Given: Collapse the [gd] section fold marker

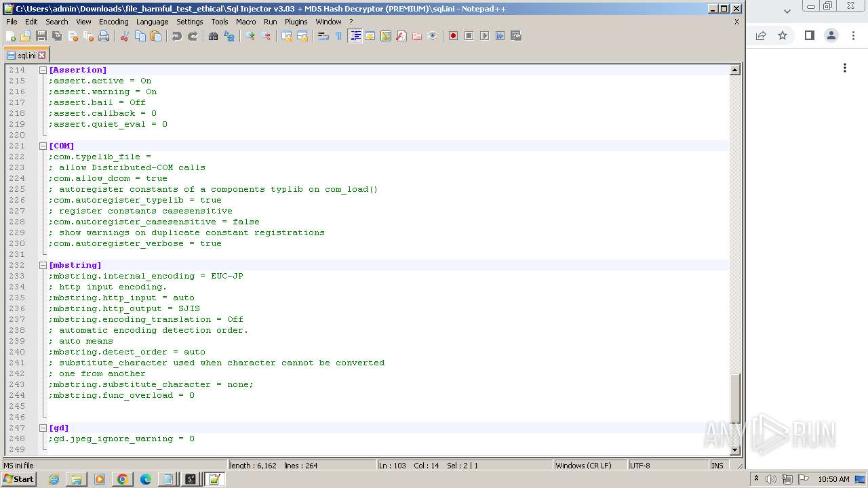Looking at the screenshot, I should click(43, 428).
